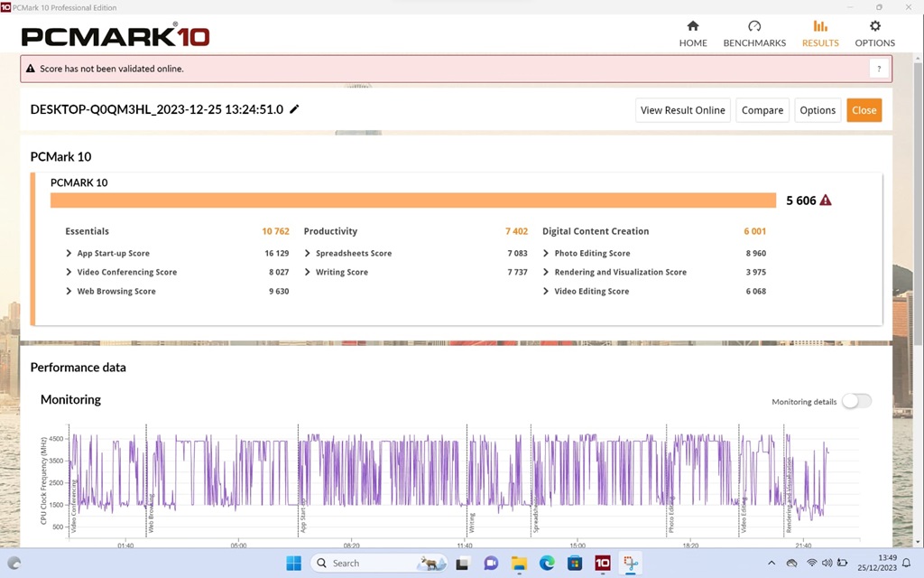Select the Productivity score value 7 402
Screen dimensions: 924x578
coord(516,231)
